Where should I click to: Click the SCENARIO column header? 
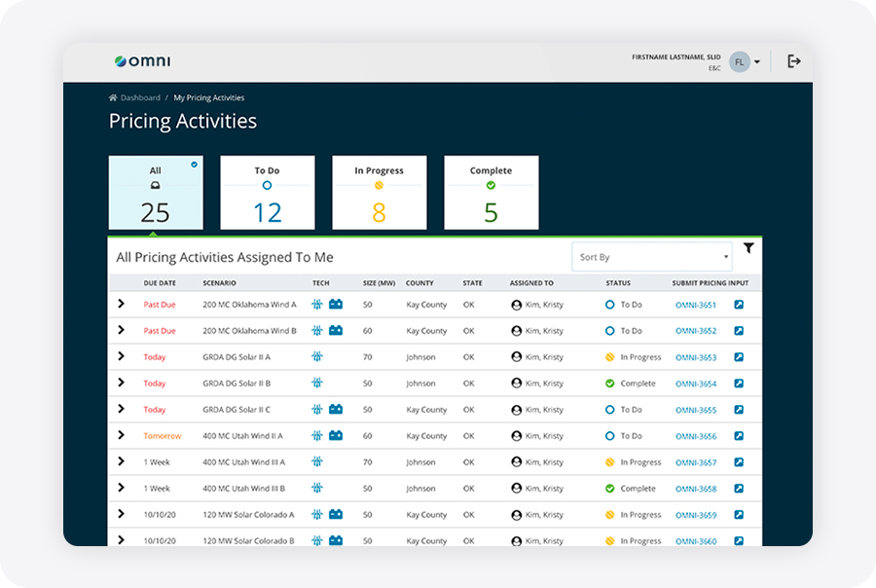click(219, 283)
